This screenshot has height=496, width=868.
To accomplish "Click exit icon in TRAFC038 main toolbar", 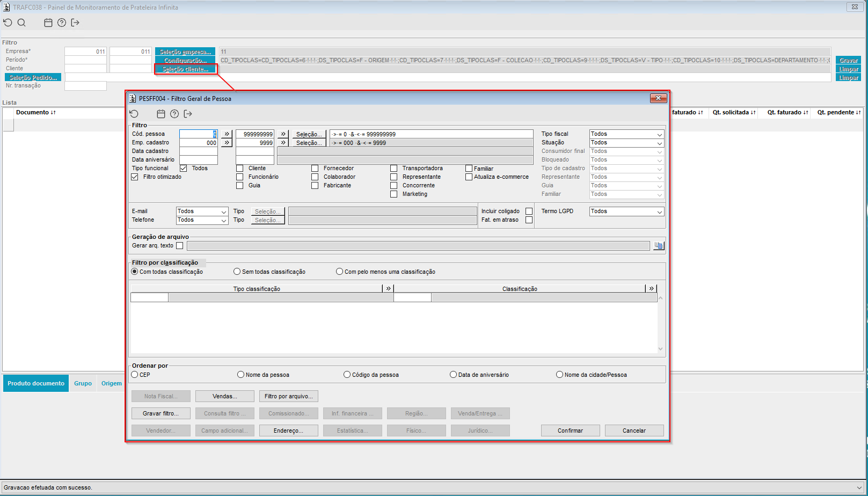I will [75, 23].
